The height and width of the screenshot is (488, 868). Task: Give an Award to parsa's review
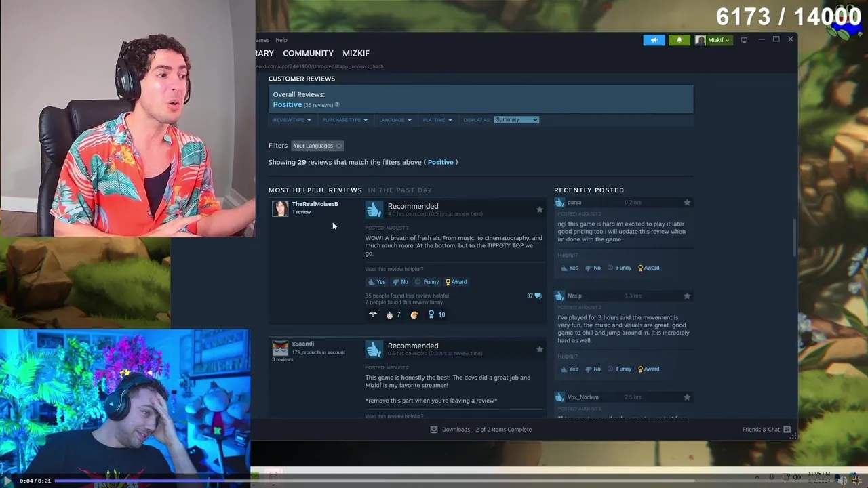pos(648,268)
